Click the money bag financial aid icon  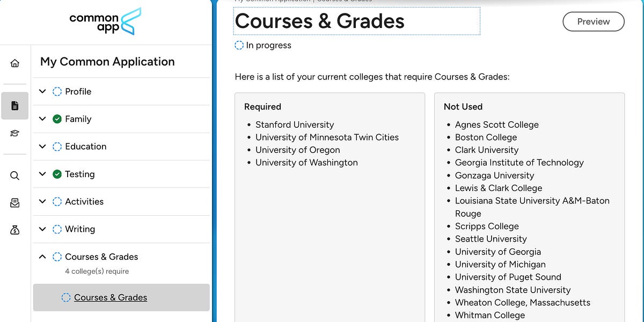pyautogui.click(x=14, y=229)
